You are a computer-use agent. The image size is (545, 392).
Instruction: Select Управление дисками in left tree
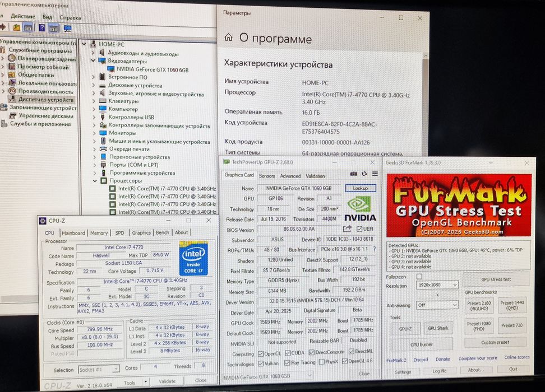(46, 116)
